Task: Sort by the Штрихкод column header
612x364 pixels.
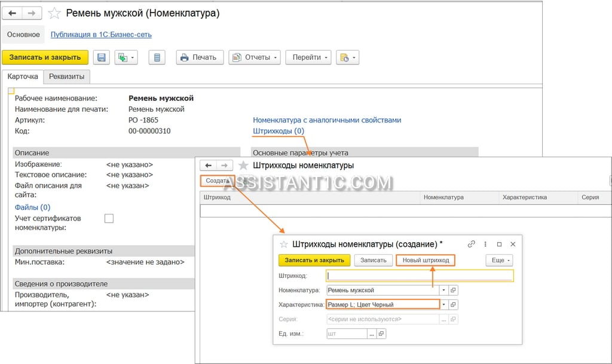Action: pos(310,197)
